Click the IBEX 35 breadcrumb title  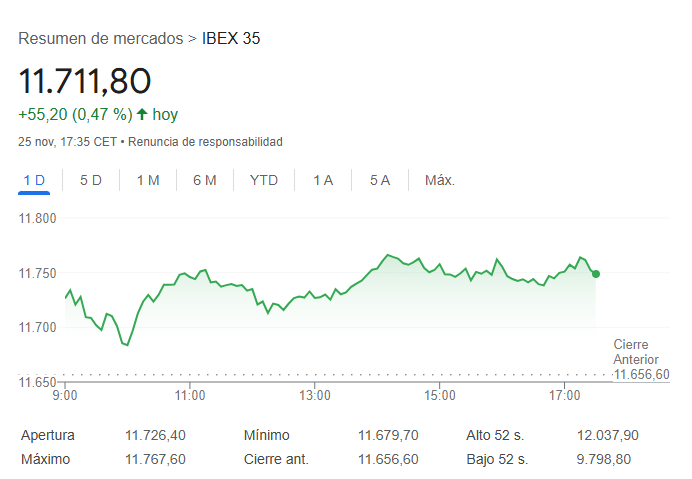tap(231, 38)
